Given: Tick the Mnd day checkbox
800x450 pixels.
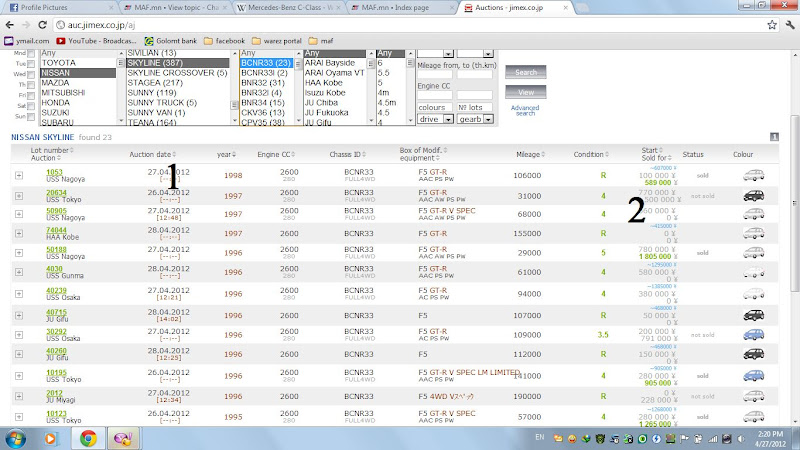Looking at the screenshot, I should point(31,54).
